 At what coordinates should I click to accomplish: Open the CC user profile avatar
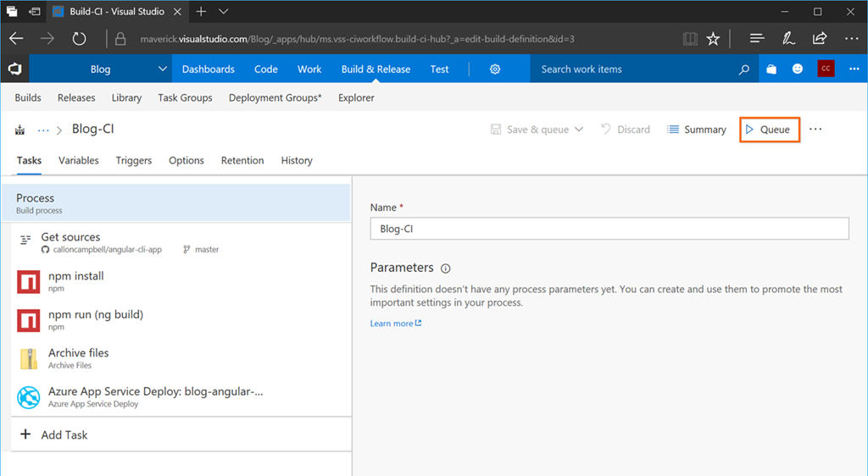[x=826, y=69]
